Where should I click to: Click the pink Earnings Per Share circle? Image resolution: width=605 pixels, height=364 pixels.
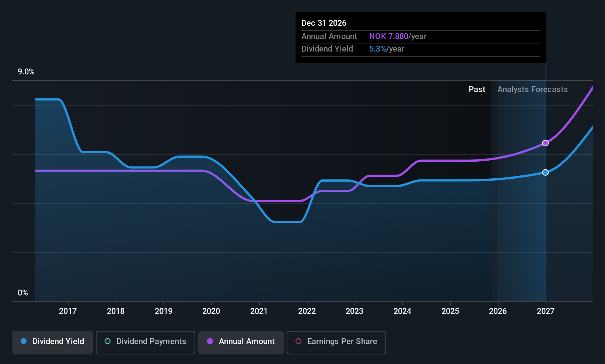coord(298,342)
